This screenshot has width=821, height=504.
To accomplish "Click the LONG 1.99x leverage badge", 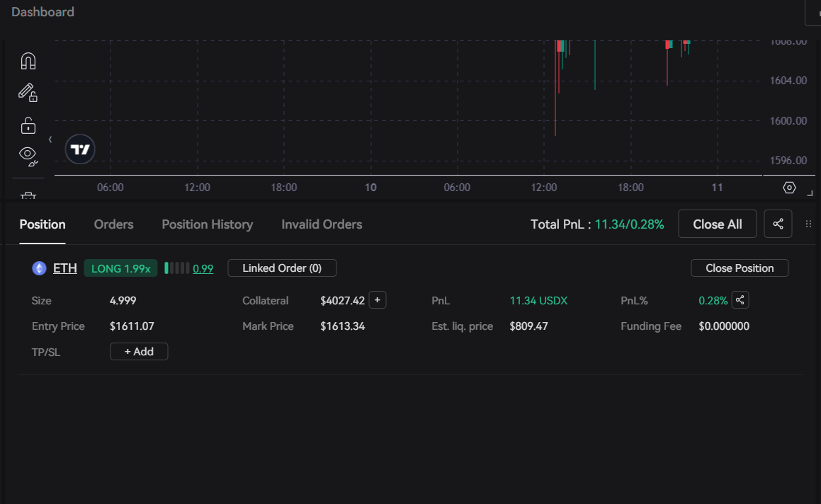I will pyautogui.click(x=121, y=268).
